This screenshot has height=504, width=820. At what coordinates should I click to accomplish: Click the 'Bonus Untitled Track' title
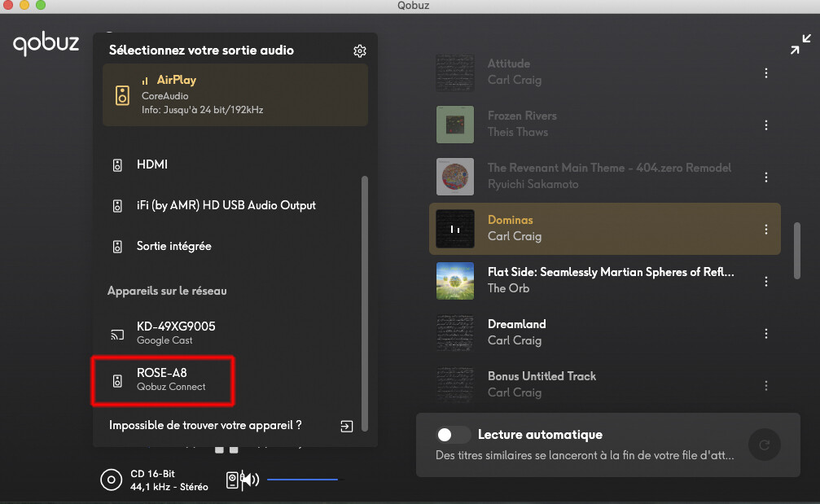[x=542, y=376]
